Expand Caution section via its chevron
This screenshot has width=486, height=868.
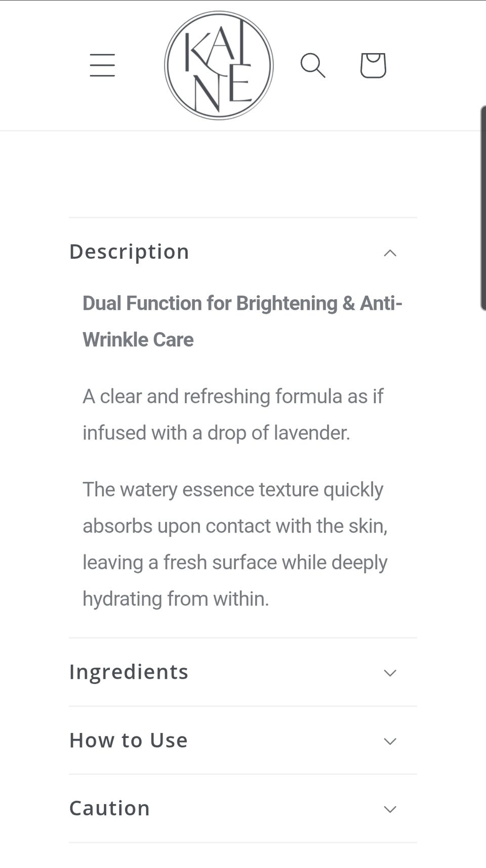390,809
